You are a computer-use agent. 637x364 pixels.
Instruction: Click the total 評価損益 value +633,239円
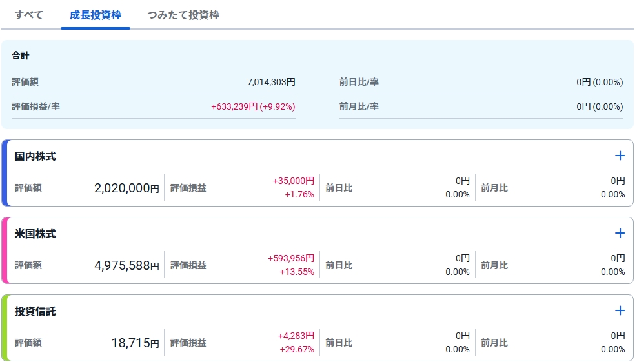click(x=234, y=106)
